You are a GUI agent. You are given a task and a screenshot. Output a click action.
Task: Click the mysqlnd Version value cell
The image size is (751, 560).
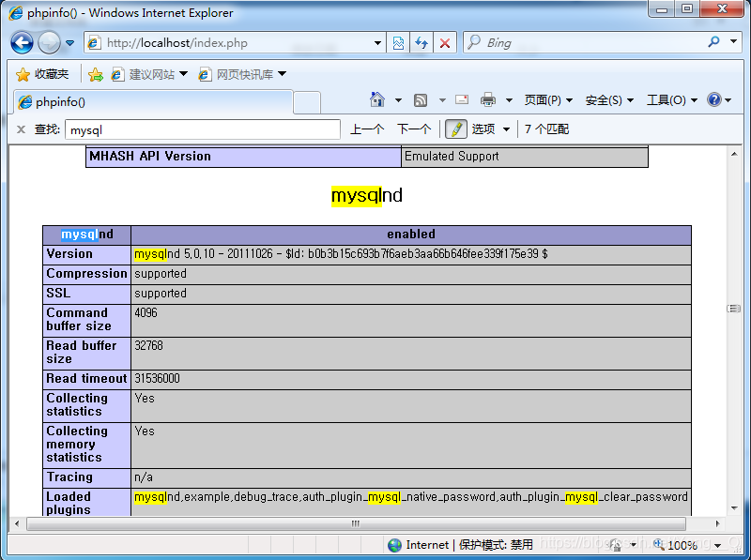point(411,254)
